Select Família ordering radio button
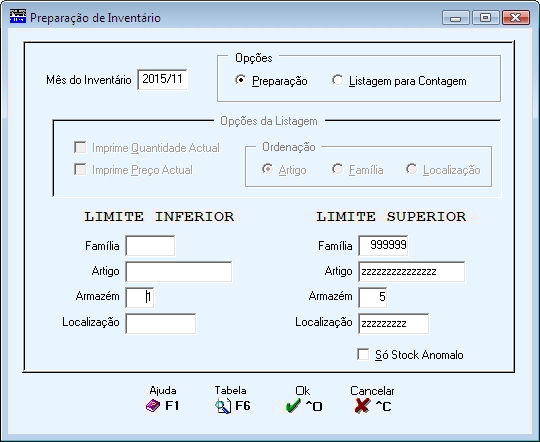The height and width of the screenshot is (442, 540). click(337, 169)
